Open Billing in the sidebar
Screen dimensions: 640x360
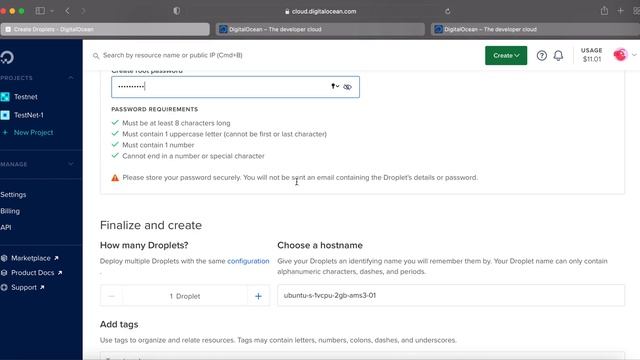point(10,211)
